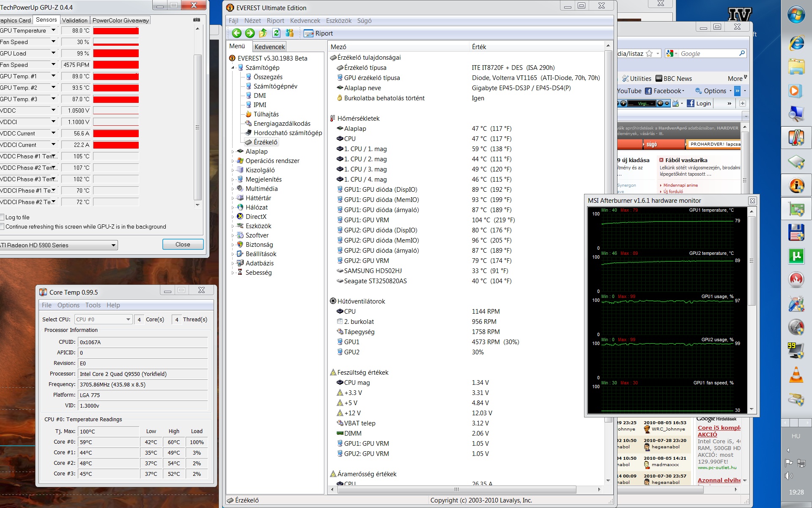Switch to Core Temp thermometer taskbar icon

pyautogui.click(x=796, y=138)
